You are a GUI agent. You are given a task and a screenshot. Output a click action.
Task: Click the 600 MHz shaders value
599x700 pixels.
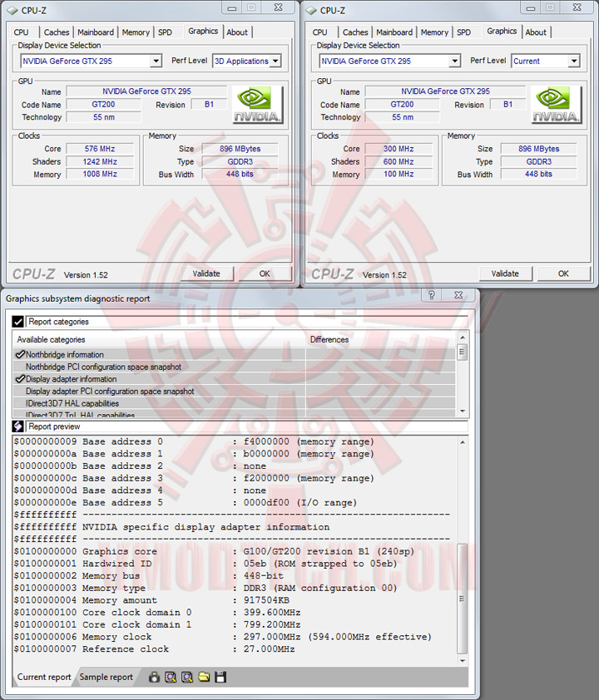399,161
